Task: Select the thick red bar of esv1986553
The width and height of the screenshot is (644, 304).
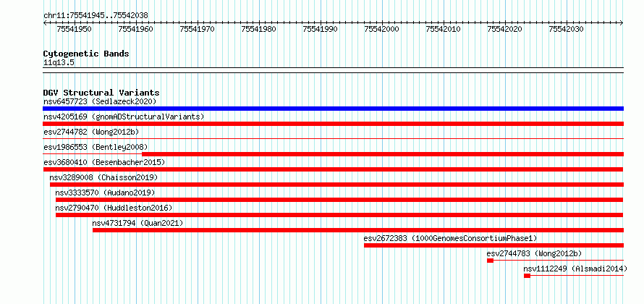Action: coord(383,154)
